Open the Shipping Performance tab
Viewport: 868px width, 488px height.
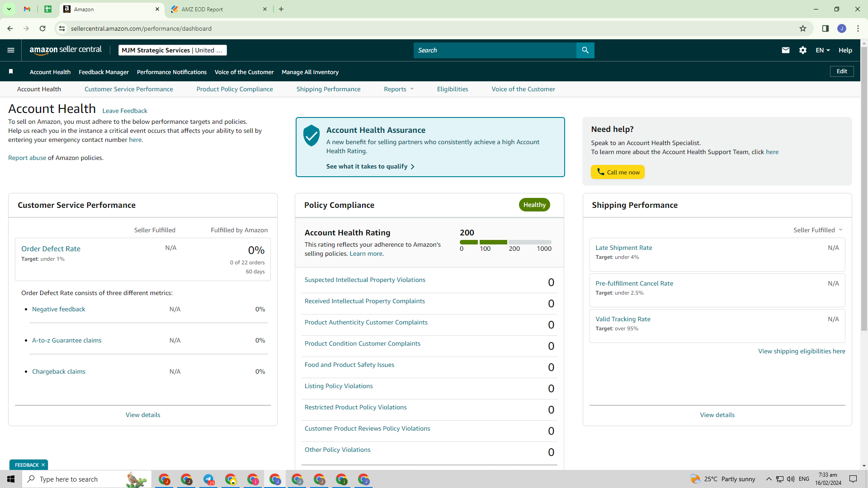point(329,89)
